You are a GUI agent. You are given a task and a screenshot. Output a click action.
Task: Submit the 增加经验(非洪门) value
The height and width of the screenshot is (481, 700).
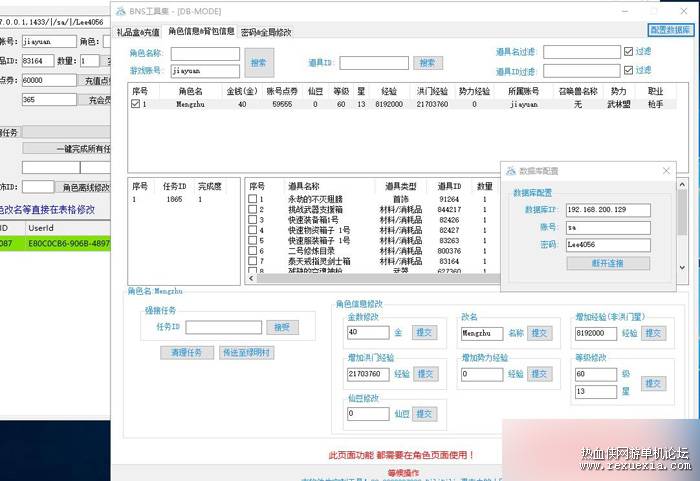pyautogui.click(x=653, y=333)
